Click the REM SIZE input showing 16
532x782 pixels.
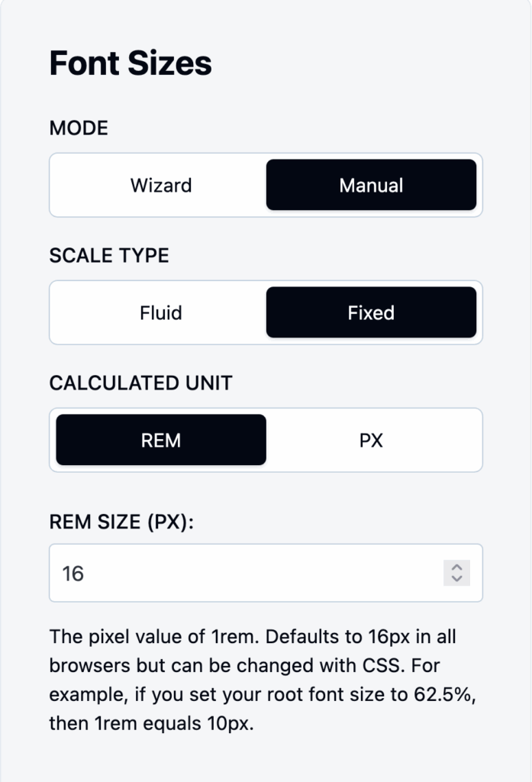point(229,574)
